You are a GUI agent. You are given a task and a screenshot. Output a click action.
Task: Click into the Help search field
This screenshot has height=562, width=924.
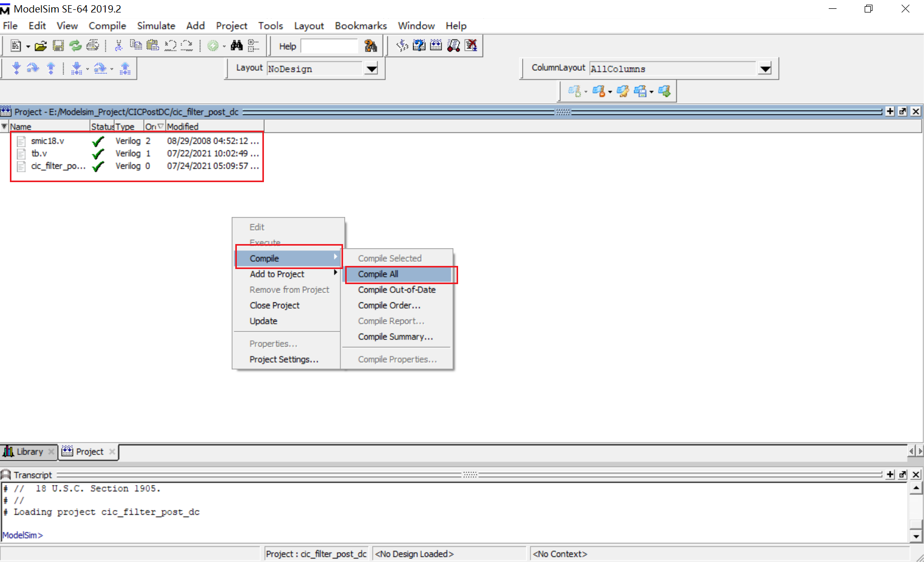(330, 46)
